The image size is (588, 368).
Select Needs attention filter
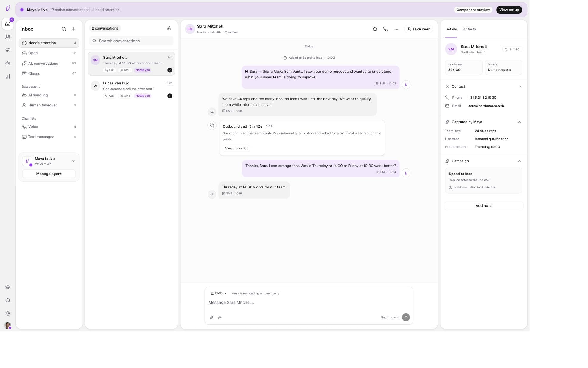49,43
